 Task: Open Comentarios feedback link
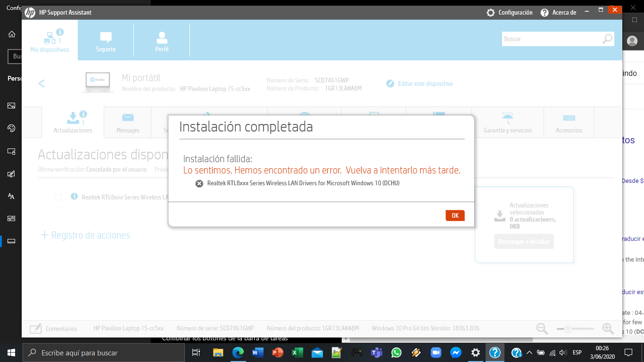pos(54,329)
